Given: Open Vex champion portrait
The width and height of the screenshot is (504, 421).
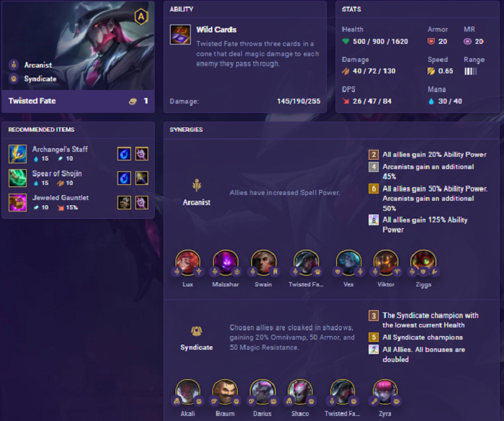Looking at the screenshot, I should pos(348,263).
